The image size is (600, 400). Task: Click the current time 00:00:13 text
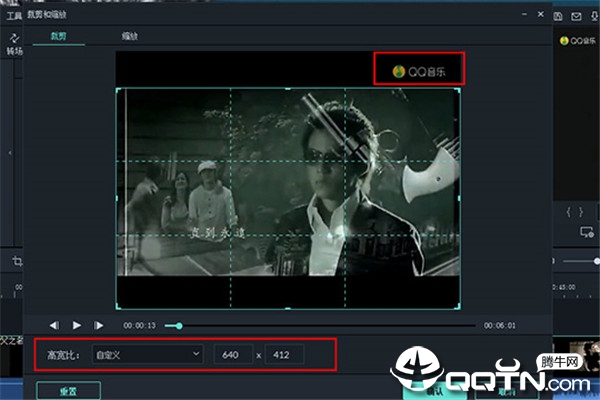[x=139, y=326]
